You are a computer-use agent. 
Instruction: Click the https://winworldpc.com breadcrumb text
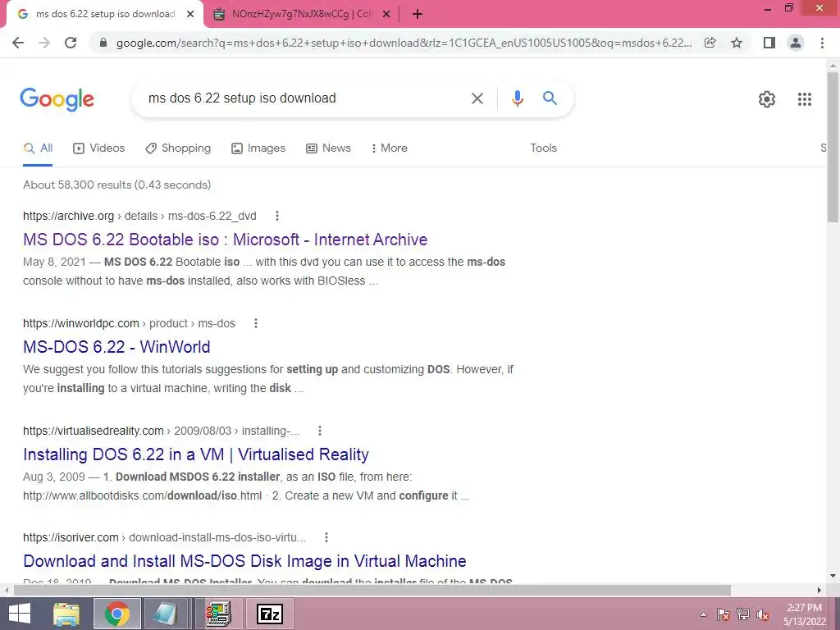tap(81, 323)
